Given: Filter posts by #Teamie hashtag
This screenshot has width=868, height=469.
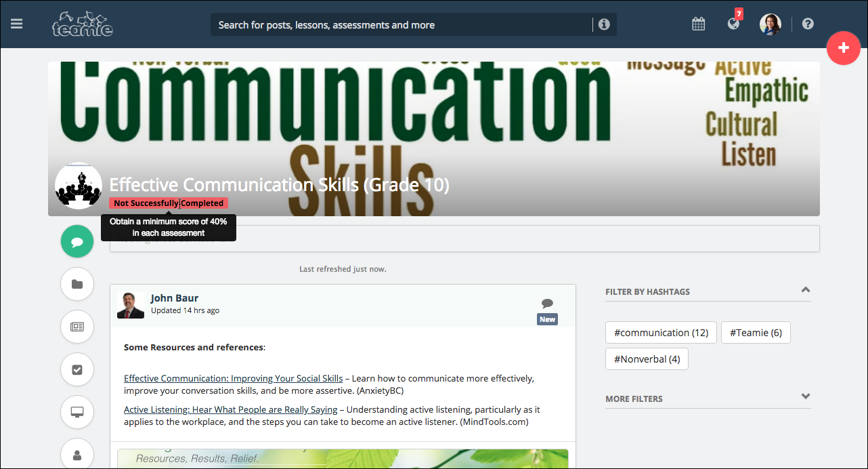Looking at the screenshot, I should 756,333.
